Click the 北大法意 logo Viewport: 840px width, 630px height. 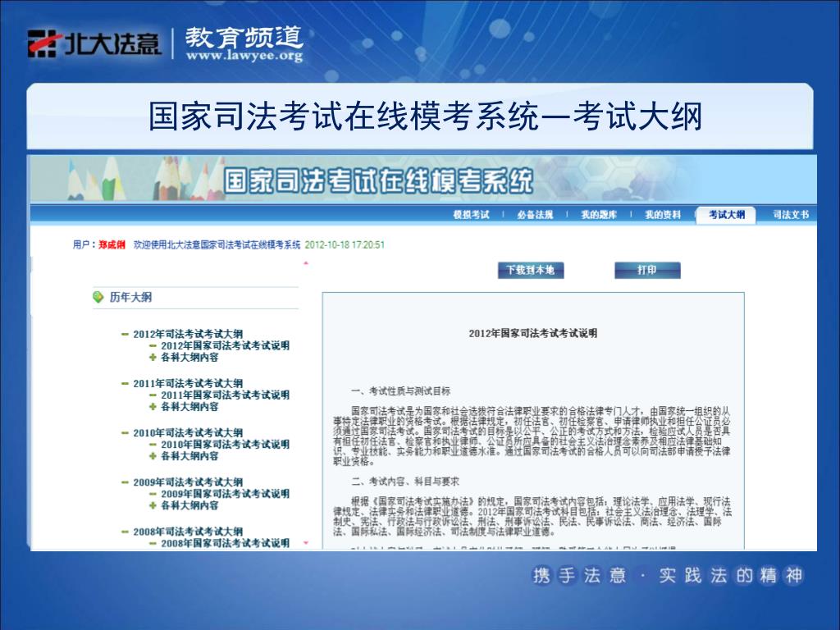click(x=94, y=43)
